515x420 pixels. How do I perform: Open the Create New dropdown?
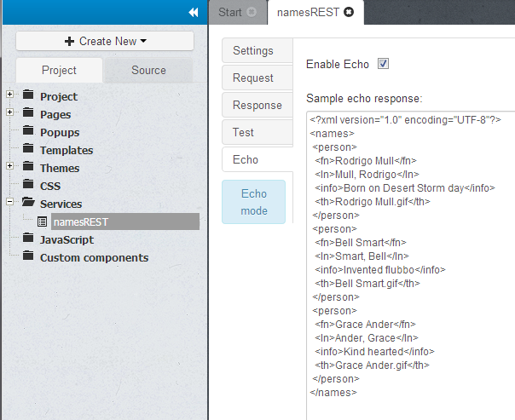[105, 41]
